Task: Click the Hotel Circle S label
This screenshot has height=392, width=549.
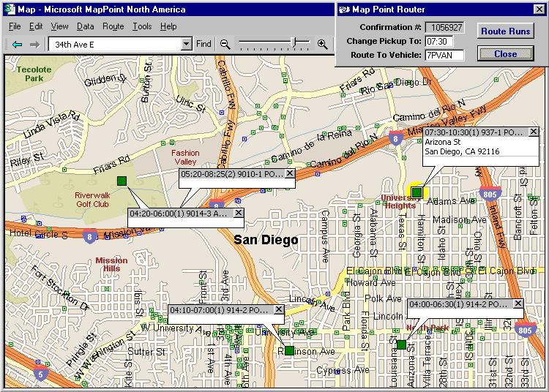Action: point(39,233)
